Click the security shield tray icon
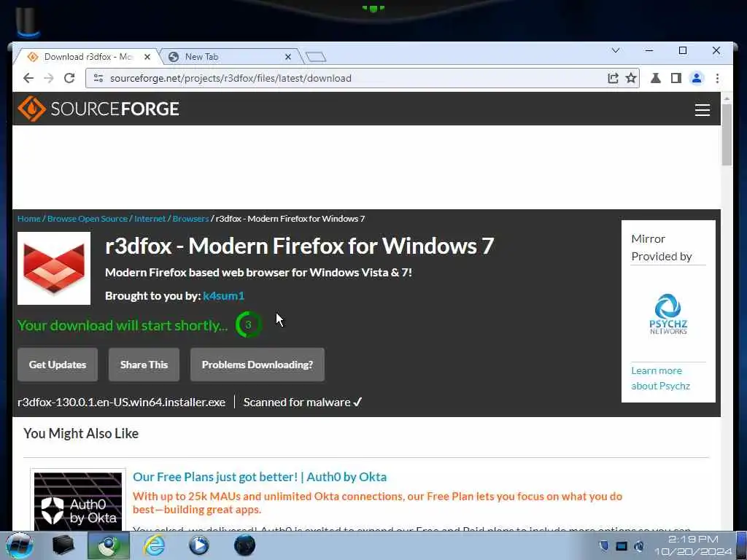The image size is (747, 560). [603, 545]
